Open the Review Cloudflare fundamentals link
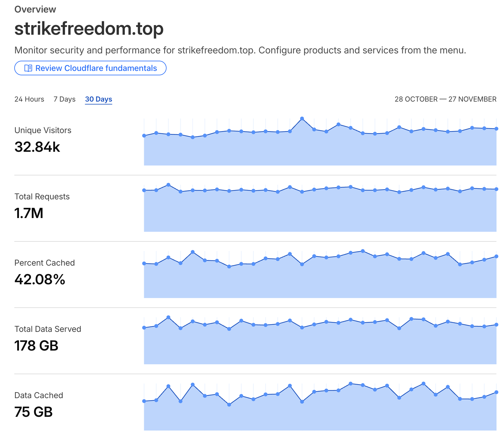Viewport: 504px width, 439px height. point(96,68)
